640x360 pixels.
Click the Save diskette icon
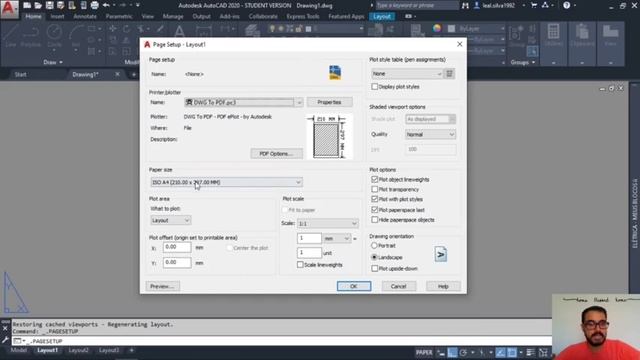[x=49, y=5]
